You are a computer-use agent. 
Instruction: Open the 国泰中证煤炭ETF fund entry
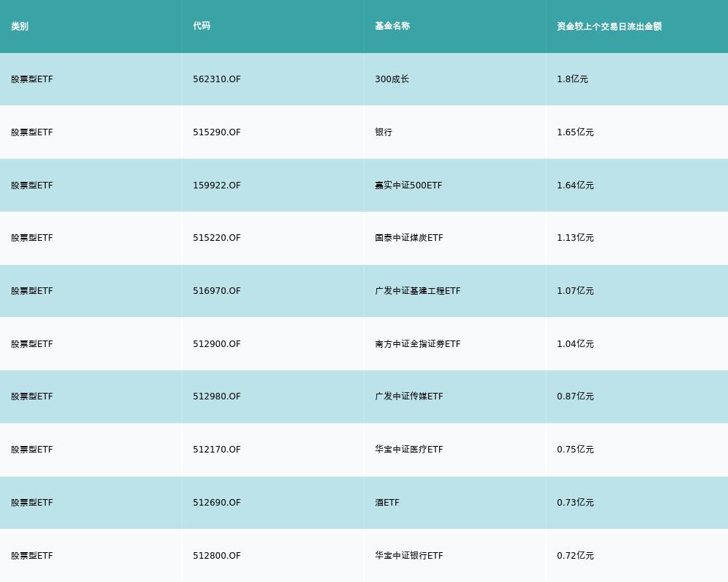coord(408,238)
